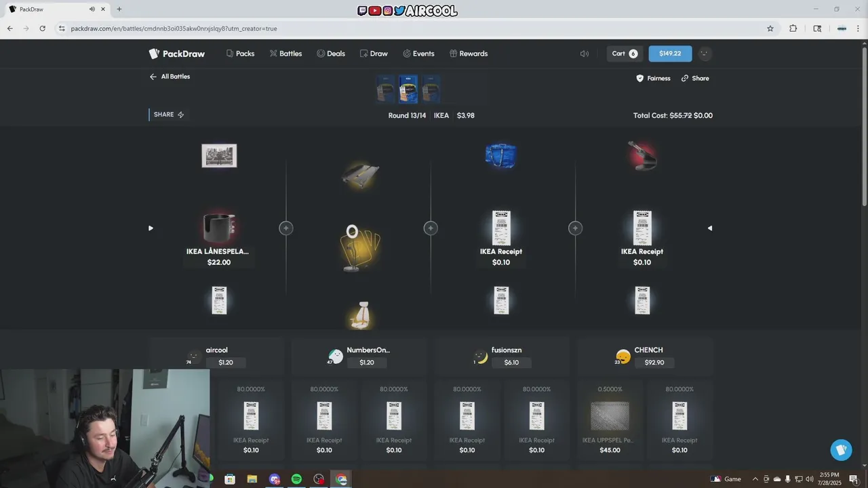Open a new browser tab
868x488 pixels.
pos(119,9)
